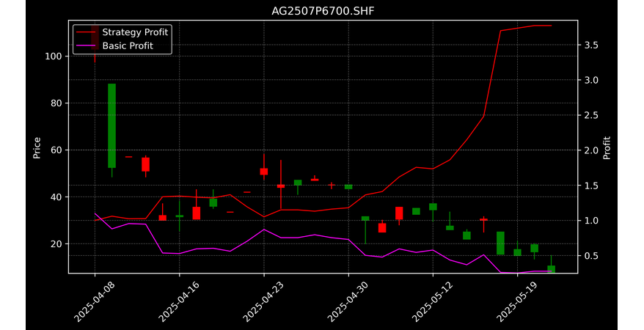Click the 3.0 tick on Profit axis
This screenshot has height=330, width=644.
[591, 80]
